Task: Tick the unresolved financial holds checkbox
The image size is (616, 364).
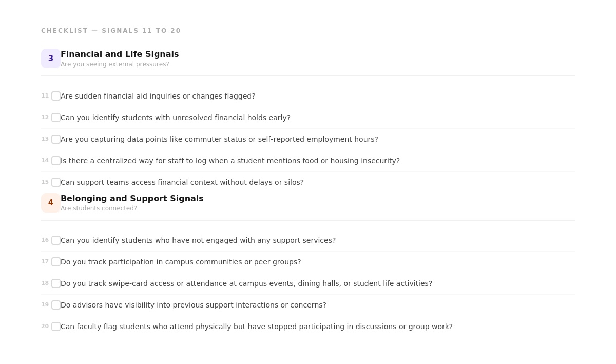Action: click(x=56, y=118)
